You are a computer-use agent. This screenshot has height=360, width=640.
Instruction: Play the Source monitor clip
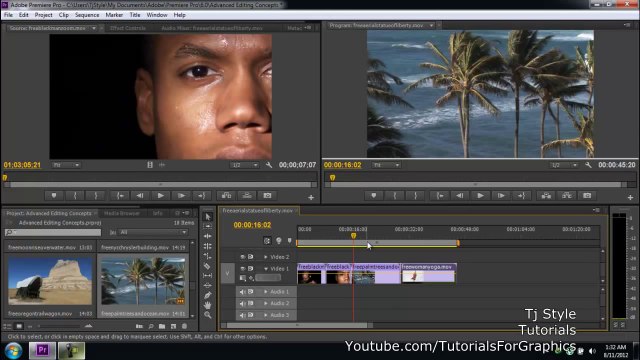click(161, 196)
